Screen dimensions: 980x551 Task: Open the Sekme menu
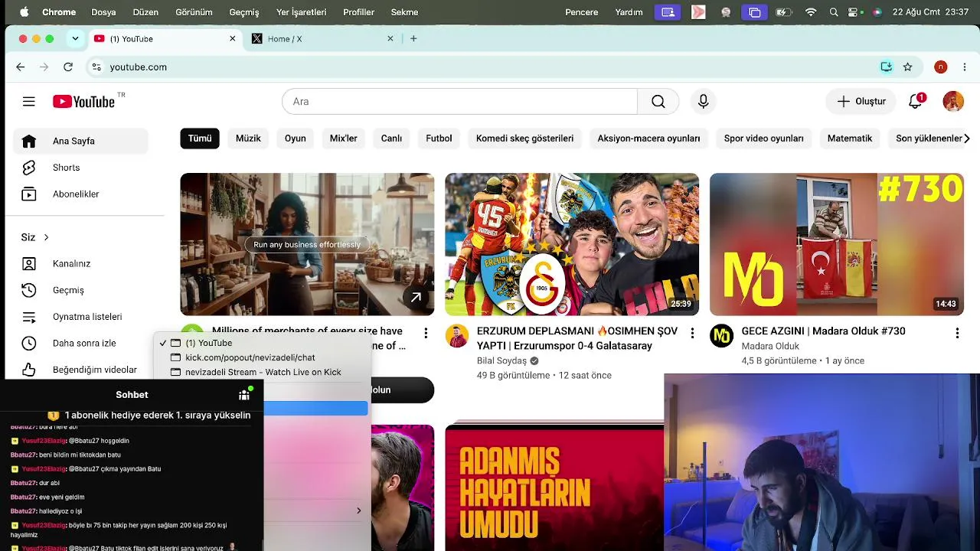click(x=404, y=12)
